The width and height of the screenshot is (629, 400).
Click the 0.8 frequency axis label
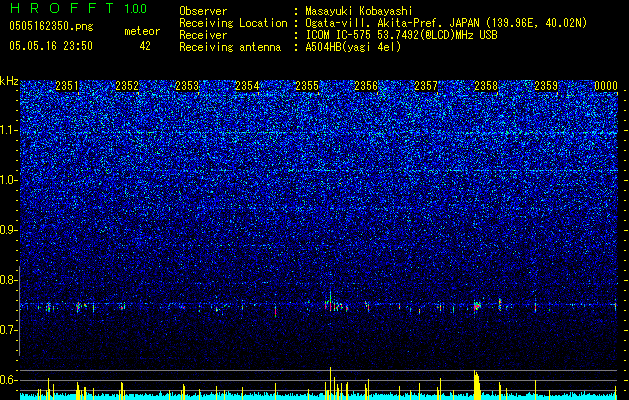9,280
